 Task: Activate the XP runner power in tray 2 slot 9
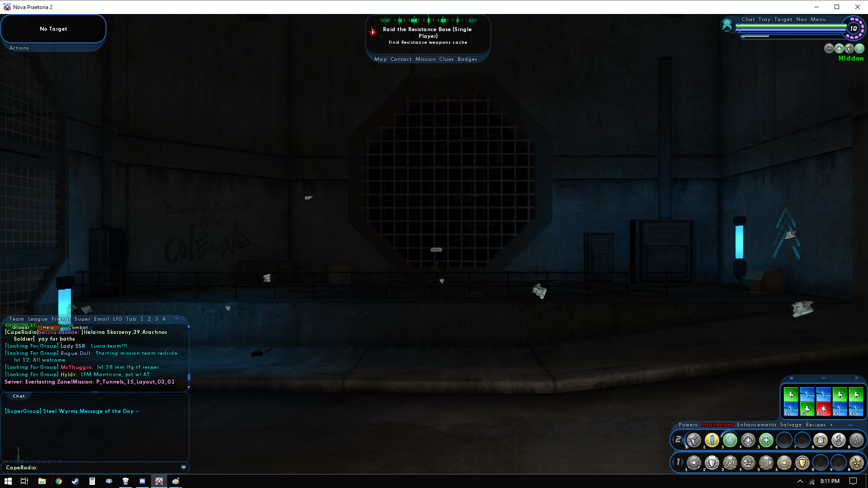pyautogui.click(x=839, y=440)
